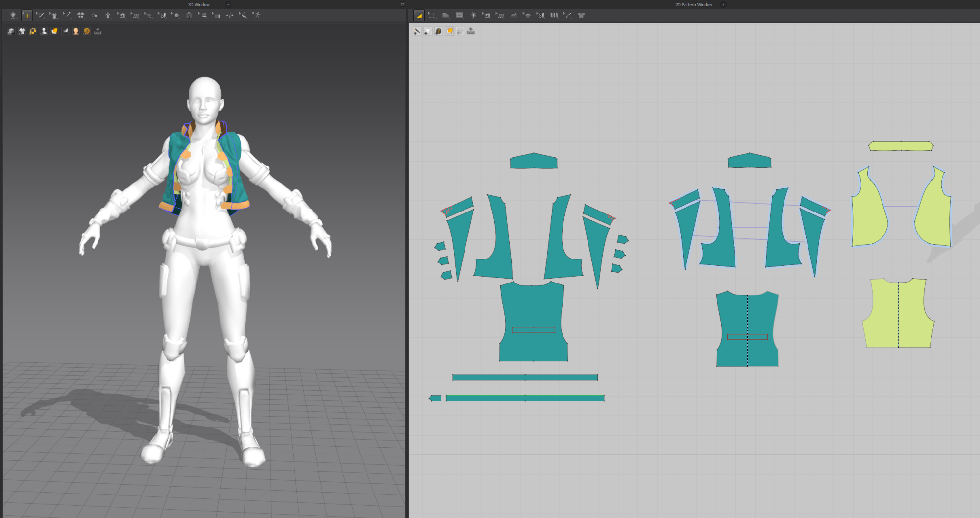Toggle the orange arrangement points display
This screenshot has height=518, width=980.
point(33,31)
